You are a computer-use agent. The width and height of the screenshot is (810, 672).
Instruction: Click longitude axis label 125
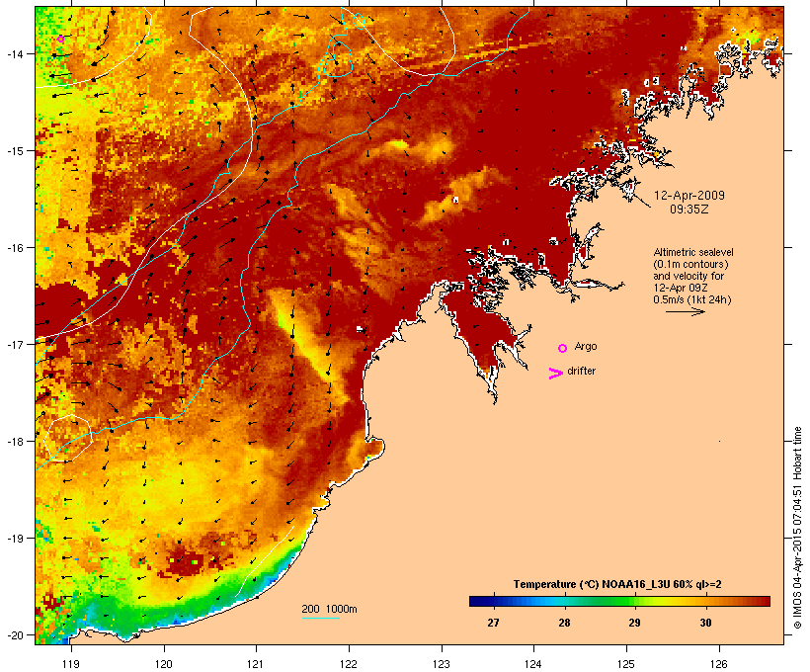[626, 664]
